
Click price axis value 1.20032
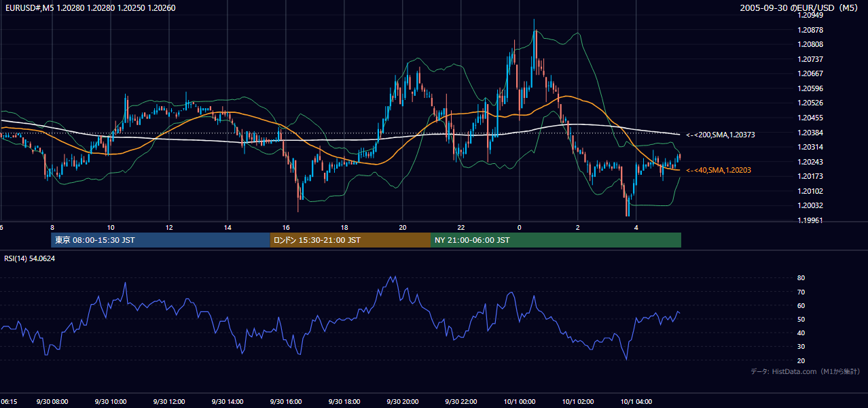point(811,206)
